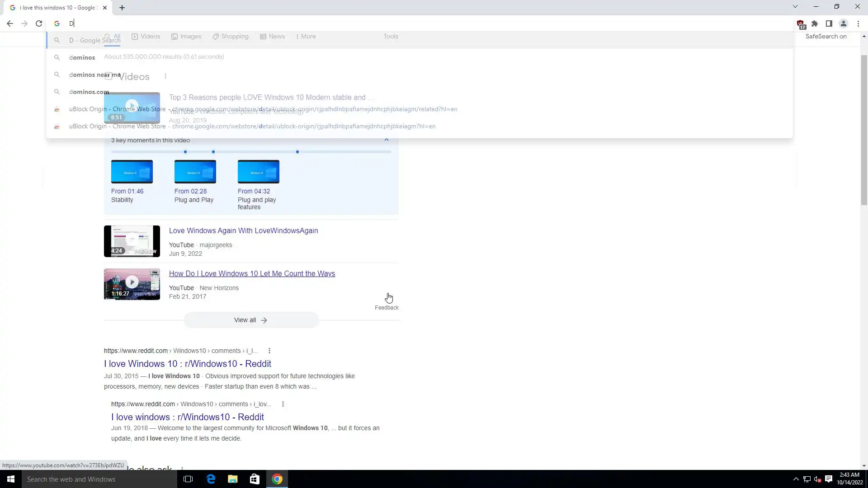This screenshot has height=488, width=868.
Task: Go back with the browser back arrow
Action: point(10,23)
